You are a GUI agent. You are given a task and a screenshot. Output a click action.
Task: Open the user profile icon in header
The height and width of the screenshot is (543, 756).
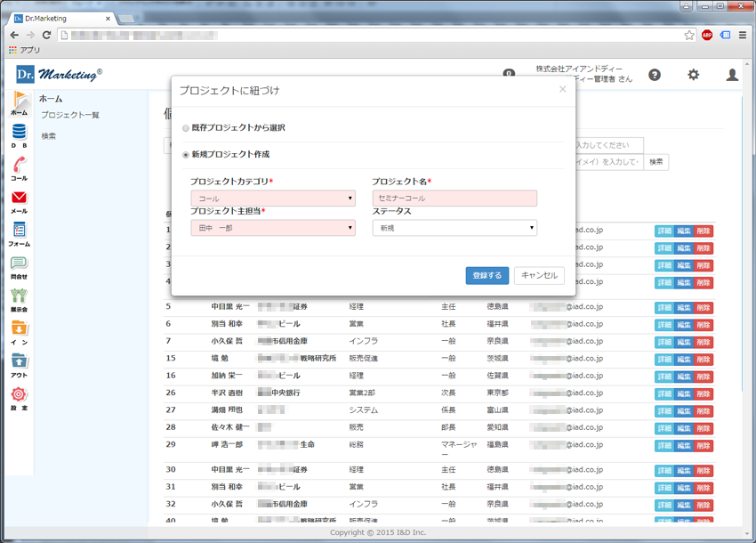tap(732, 76)
